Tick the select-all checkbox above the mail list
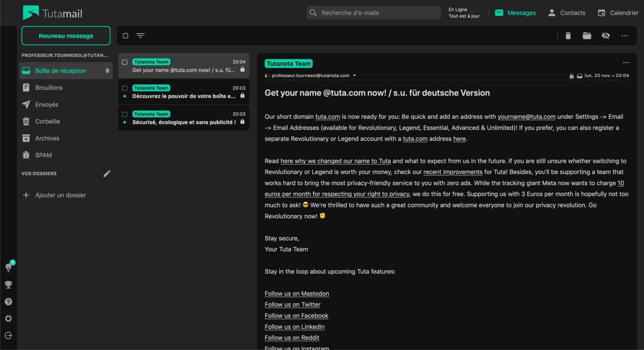The image size is (644, 350). [x=126, y=36]
